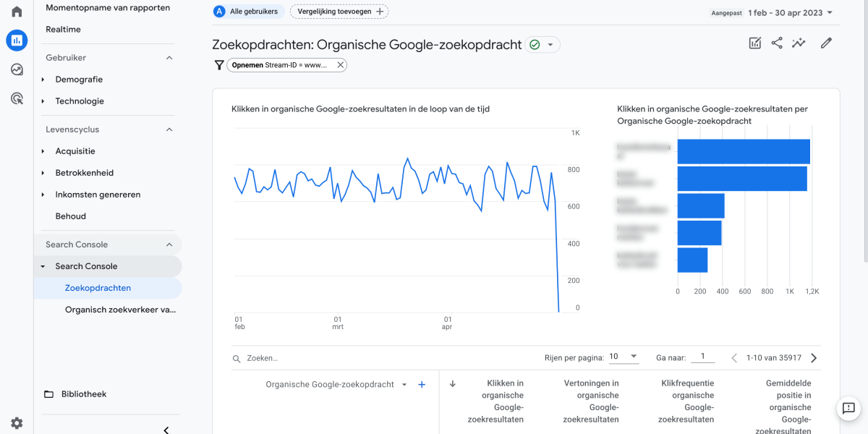Image resolution: width=868 pixels, height=434 pixels.
Task: Click the edit comparisons chart icon
Action: click(755, 43)
